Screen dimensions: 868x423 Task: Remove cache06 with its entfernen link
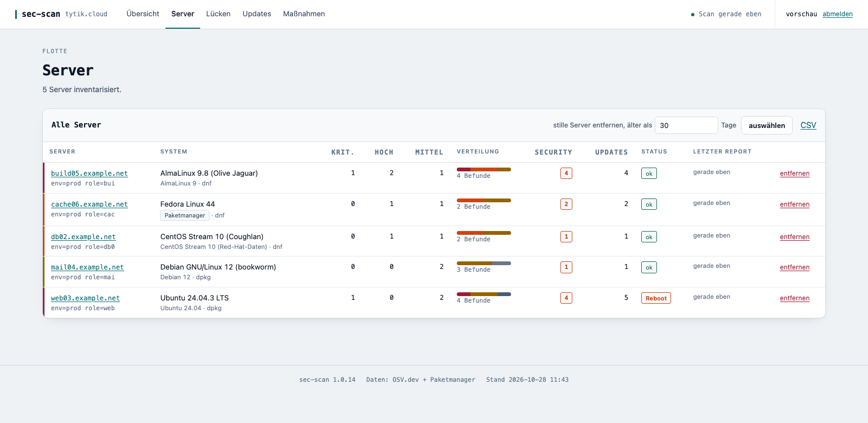click(x=794, y=204)
